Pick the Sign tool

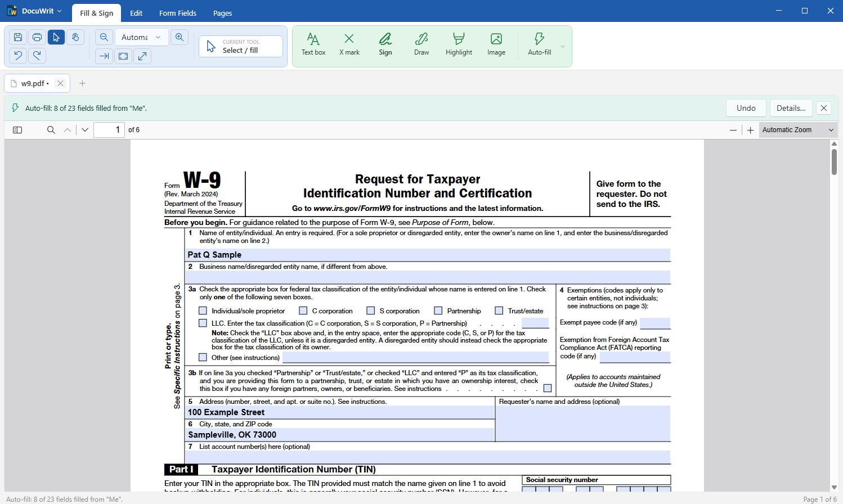[x=385, y=44]
